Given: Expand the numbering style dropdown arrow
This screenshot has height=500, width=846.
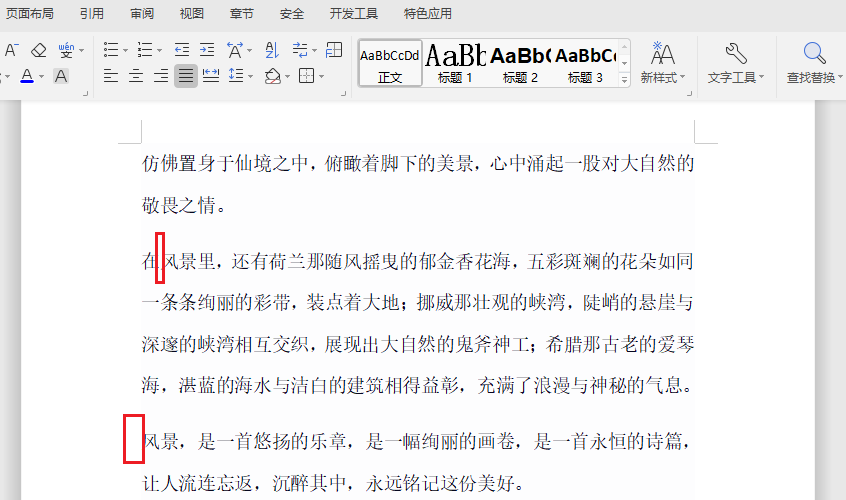Looking at the screenshot, I should [159, 51].
